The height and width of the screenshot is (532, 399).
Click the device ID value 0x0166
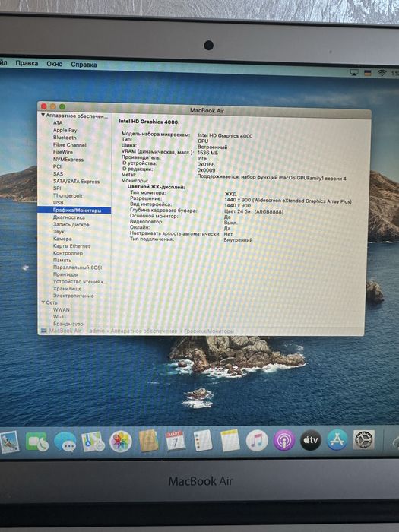[206, 164]
